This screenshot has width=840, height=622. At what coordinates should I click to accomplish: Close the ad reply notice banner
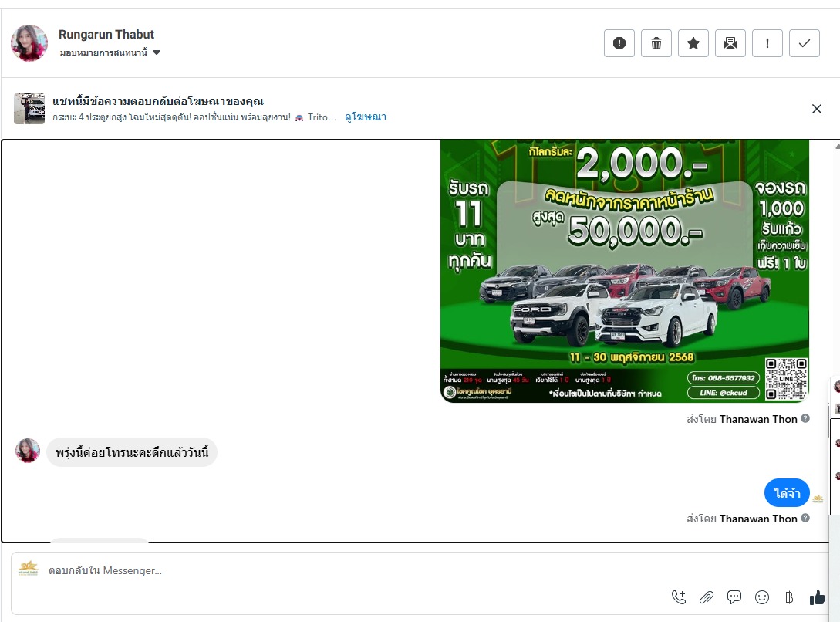[816, 109]
